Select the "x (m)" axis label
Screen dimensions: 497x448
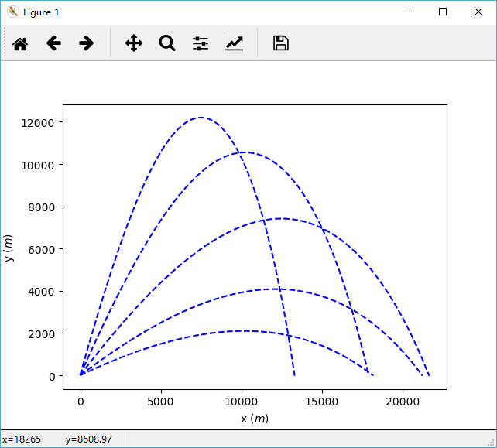[x=255, y=419]
